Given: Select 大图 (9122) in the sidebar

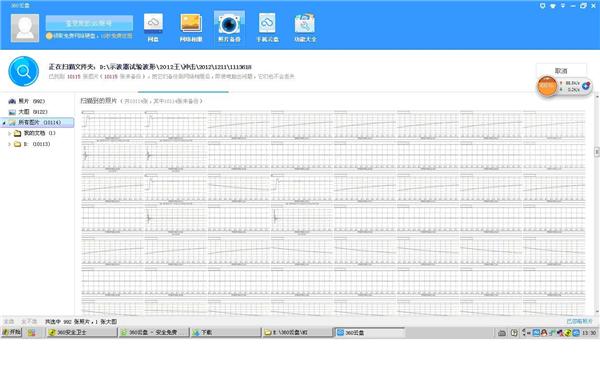Looking at the screenshot, I should click(x=28, y=112).
